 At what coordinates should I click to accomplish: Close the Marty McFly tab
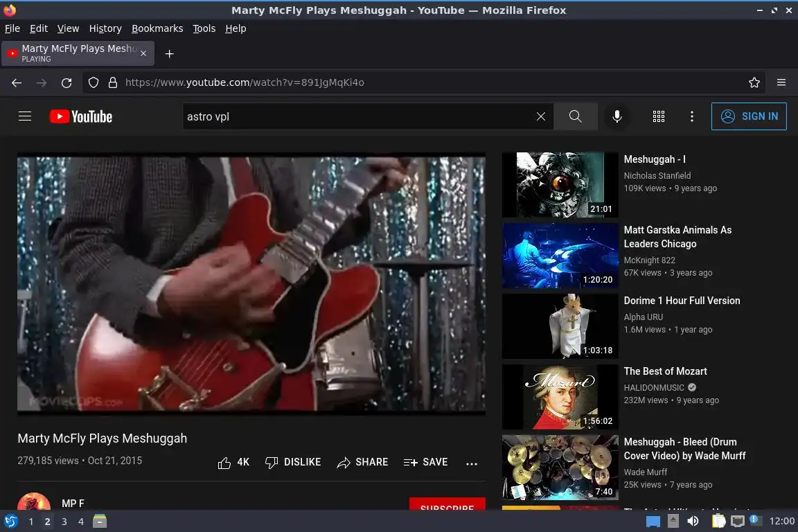[143, 53]
